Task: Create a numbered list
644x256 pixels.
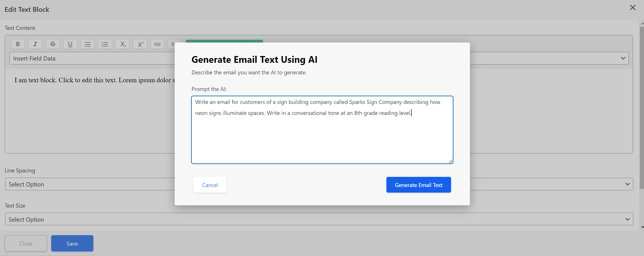Action: 105,44
